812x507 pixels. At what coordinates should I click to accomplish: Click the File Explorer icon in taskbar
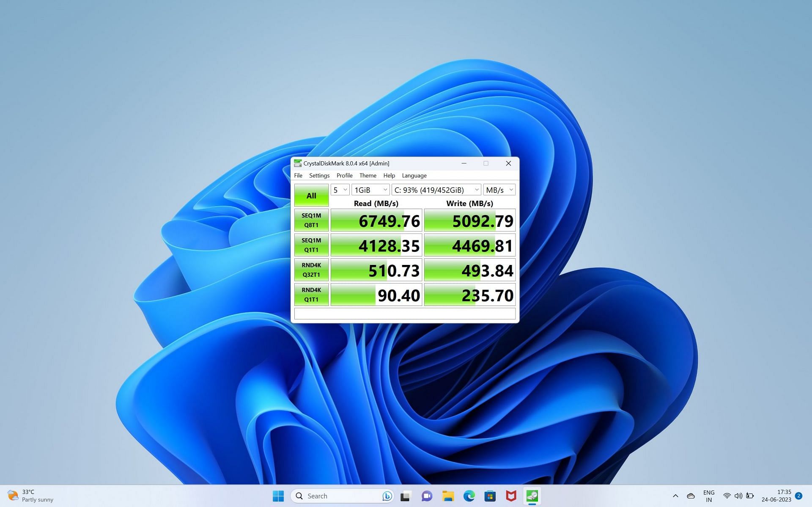448,496
